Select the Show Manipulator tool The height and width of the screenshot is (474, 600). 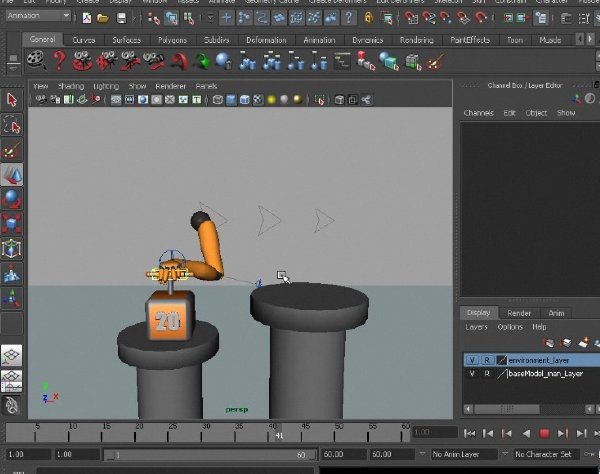click(12, 298)
